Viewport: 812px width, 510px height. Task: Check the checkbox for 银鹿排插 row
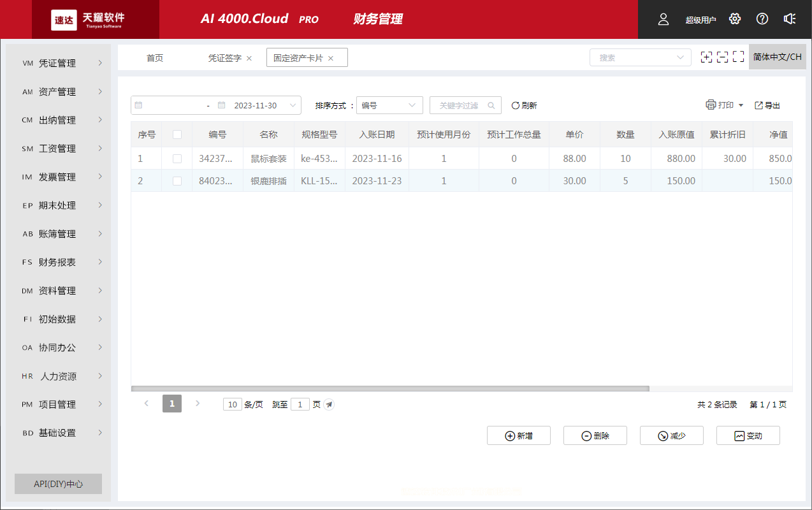(177, 180)
